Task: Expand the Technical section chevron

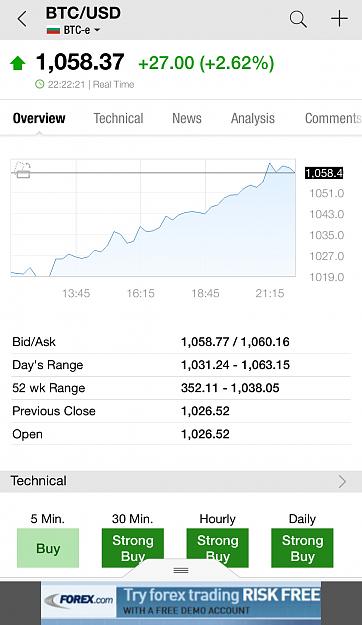Action: pyautogui.click(x=342, y=481)
